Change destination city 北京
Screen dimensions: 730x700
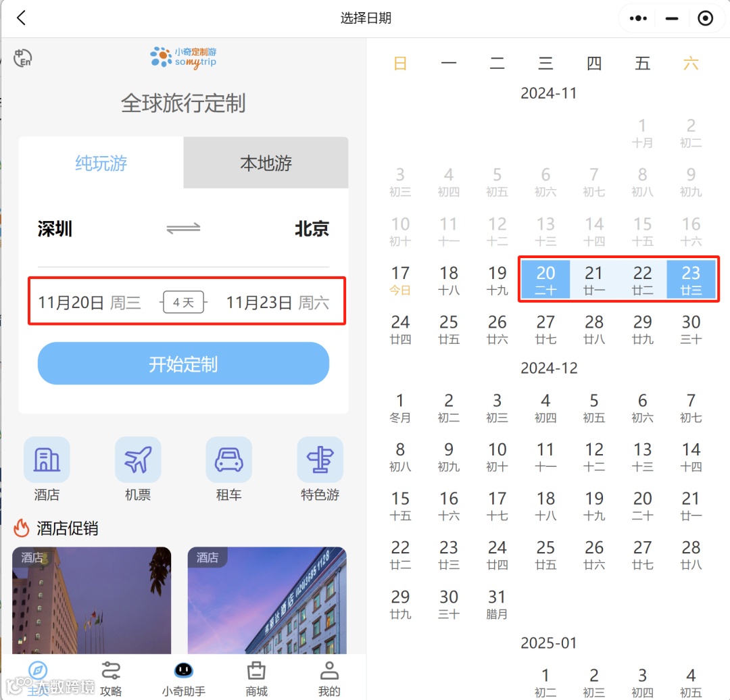312,228
